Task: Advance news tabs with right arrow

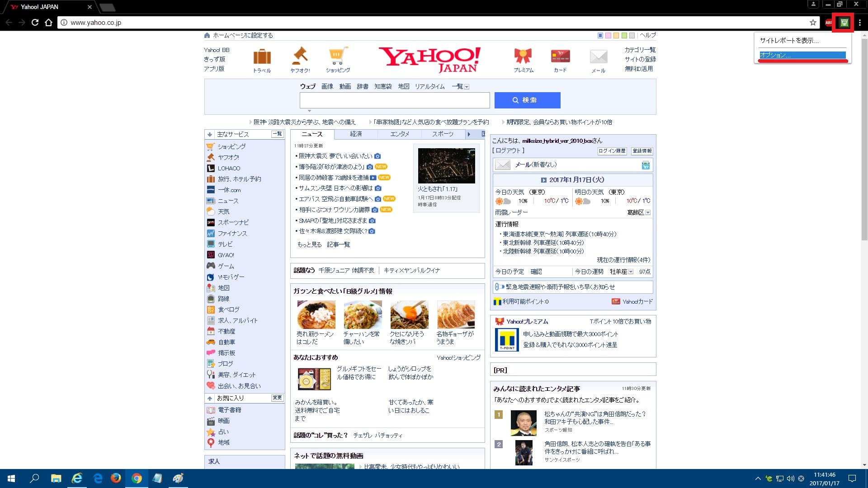Action: point(469,134)
